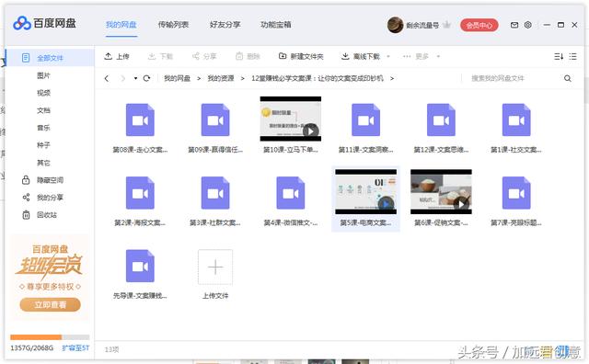Click 我的资源 breadcrumb link
Viewport: 589px width, 364px height.
[221, 78]
